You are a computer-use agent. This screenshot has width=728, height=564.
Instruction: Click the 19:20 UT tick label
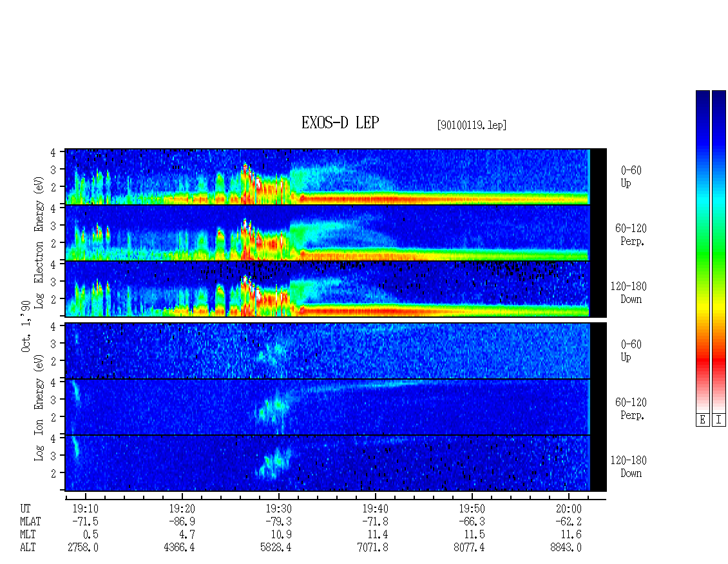[182, 509]
